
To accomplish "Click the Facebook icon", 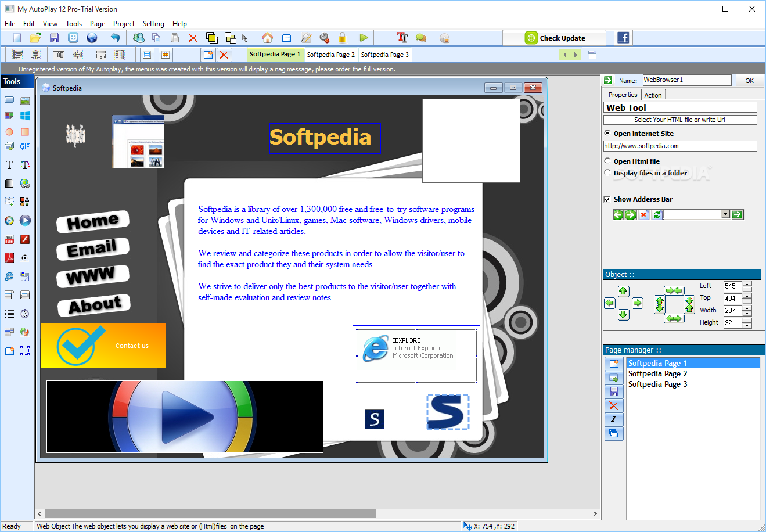I will [623, 38].
